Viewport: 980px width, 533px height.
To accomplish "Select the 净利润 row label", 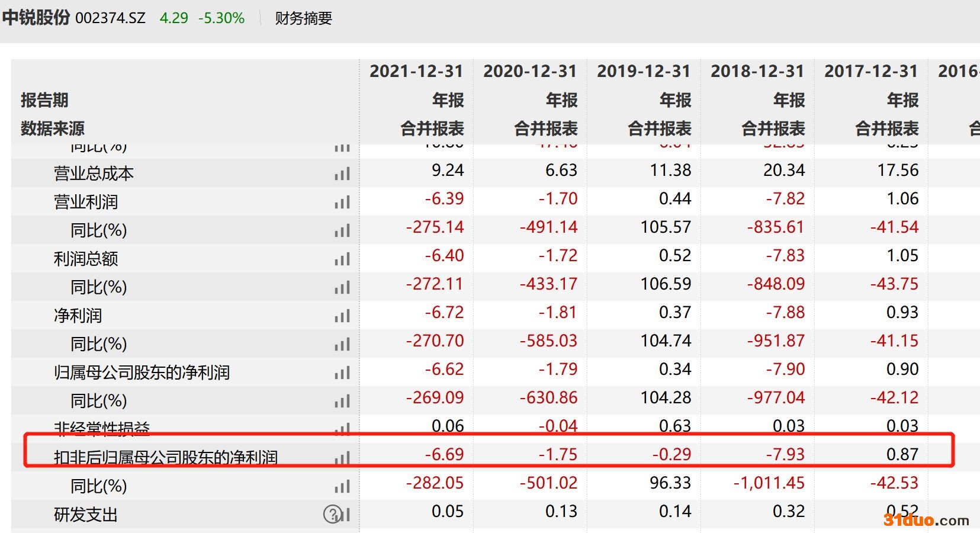I will [78, 316].
